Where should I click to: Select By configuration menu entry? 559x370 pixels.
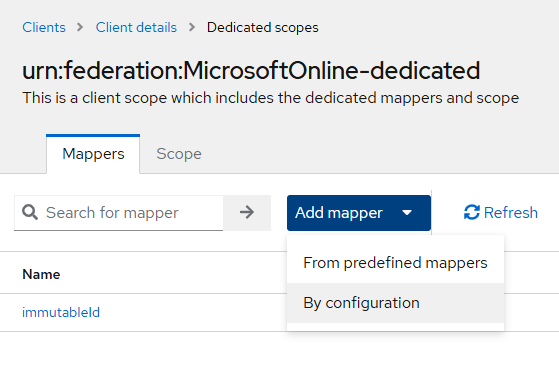click(x=395, y=303)
